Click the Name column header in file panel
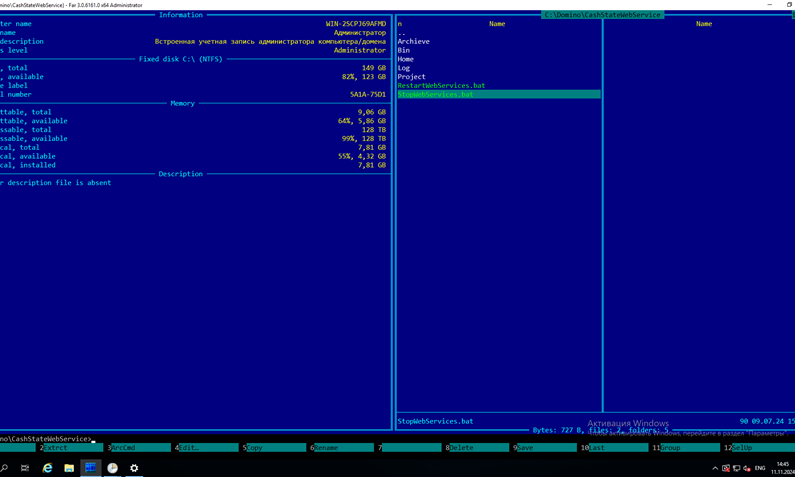Viewport: 795px width, 478px height. [x=497, y=24]
